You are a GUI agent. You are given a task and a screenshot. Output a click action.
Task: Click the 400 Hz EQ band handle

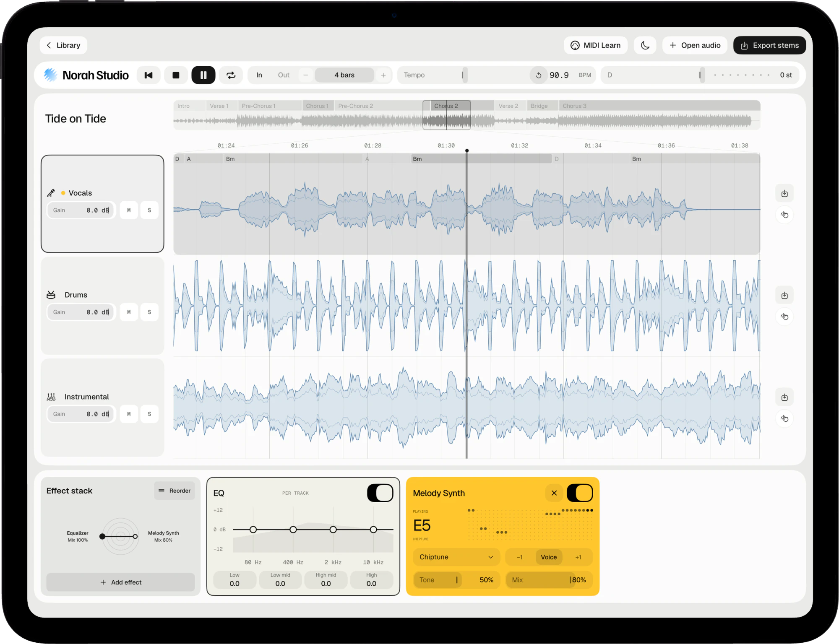tap(293, 530)
